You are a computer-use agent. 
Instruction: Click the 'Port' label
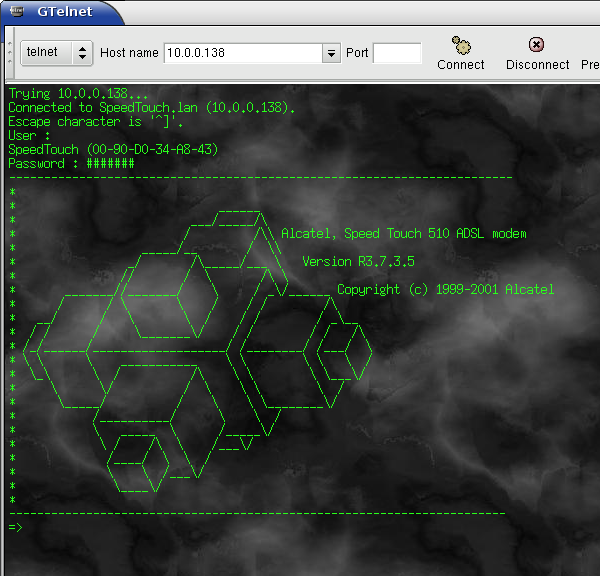point(357,53)
